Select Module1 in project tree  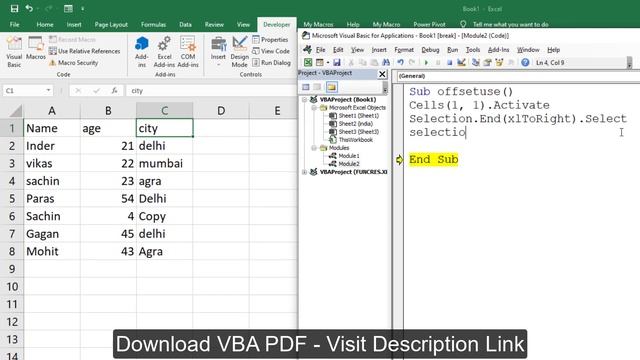349,156
